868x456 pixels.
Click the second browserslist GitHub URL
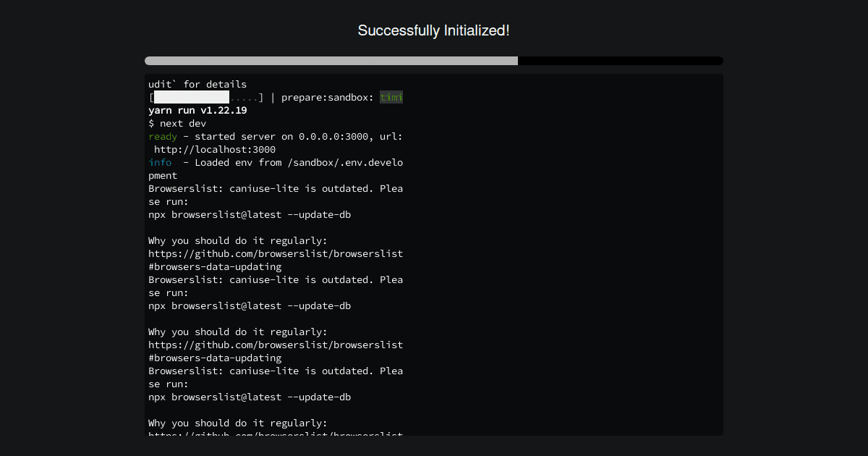click(x=276, y=345)
